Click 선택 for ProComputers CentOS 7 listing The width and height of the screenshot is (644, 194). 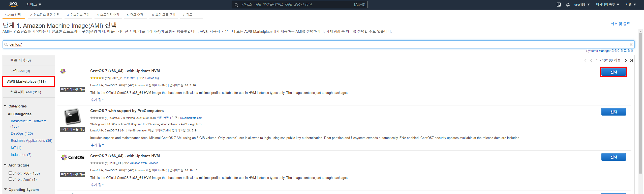click(x=614, y=112)
